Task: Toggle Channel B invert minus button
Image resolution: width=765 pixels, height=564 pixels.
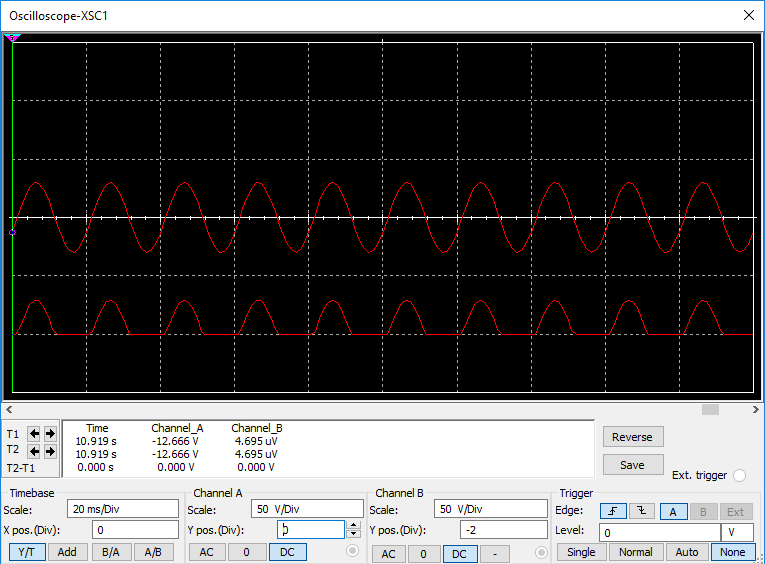Action: 494,553
